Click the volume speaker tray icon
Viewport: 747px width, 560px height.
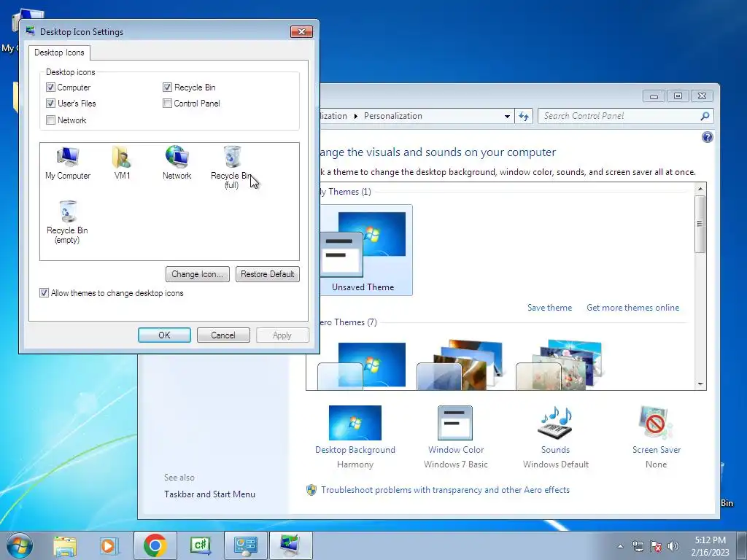pos(673,546)
